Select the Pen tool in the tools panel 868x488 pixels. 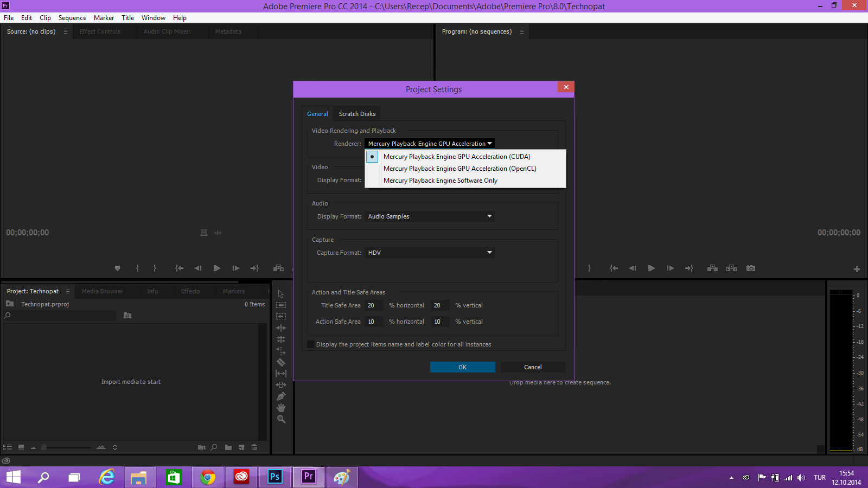pos(281,396)
